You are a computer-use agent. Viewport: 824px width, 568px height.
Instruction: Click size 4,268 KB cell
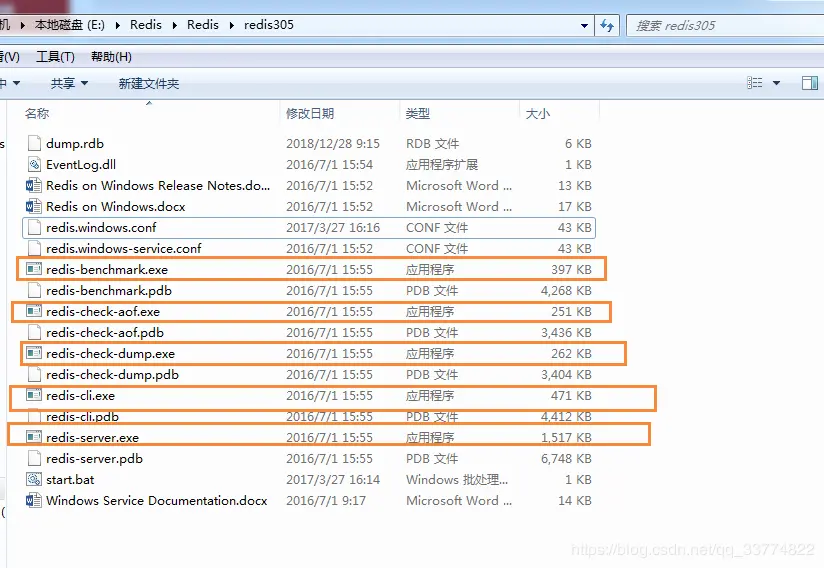pyautogui.click(x=566, y=291)
